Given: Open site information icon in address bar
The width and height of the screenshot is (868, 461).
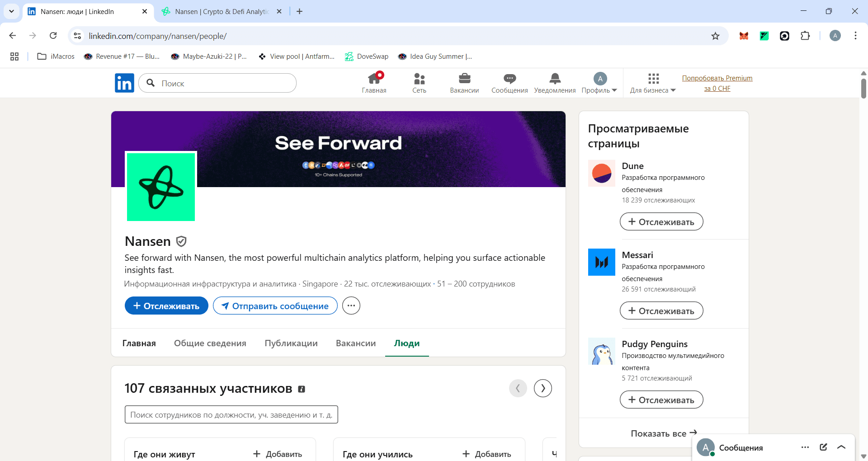Looking at the screenshot, I should [x=77, y=36].
